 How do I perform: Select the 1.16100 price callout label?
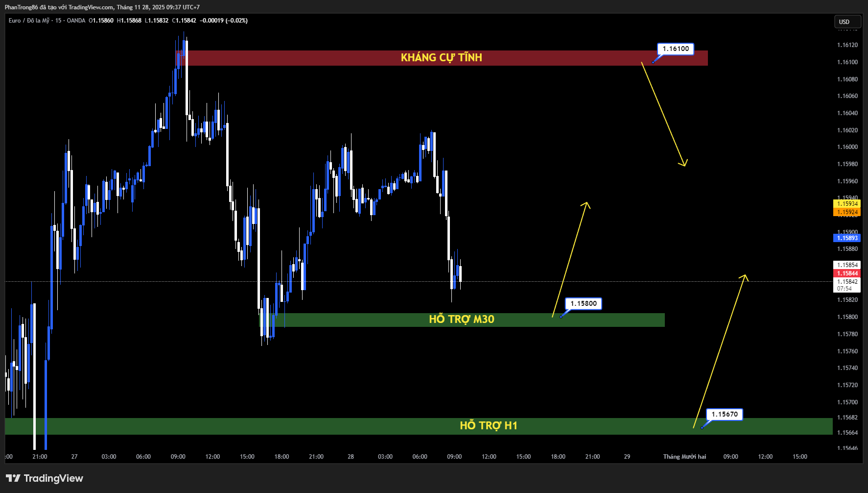tap(676, 49)
